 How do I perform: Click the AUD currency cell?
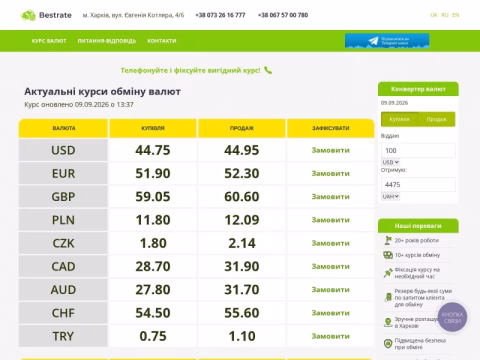click(x=63, y=290)
